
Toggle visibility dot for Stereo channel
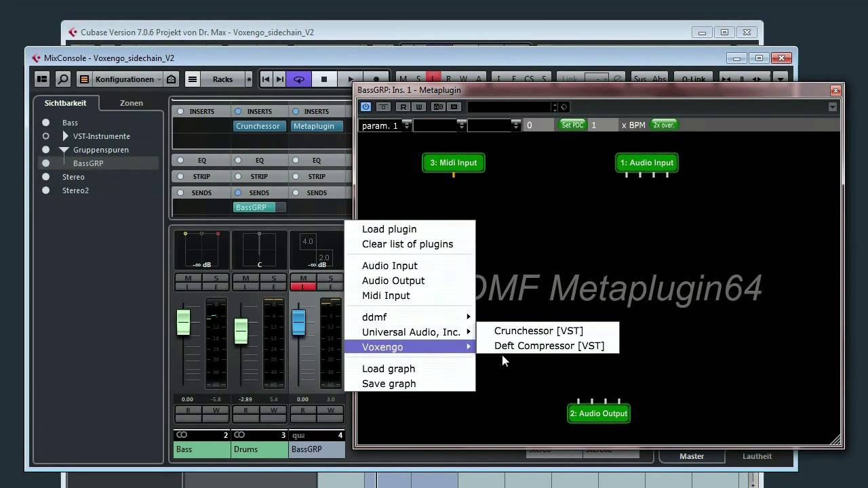(46, 177)
